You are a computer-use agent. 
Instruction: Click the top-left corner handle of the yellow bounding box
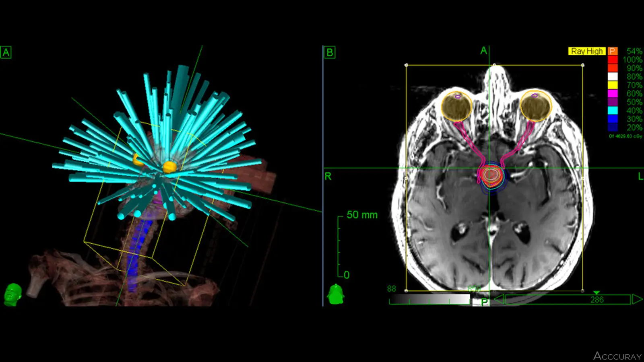click(x=406, y=65)
